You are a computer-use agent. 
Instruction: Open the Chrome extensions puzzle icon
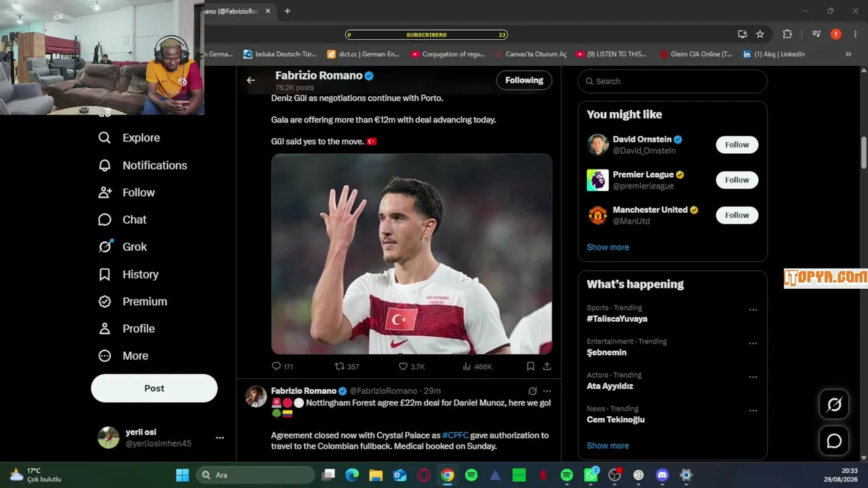[x=787, y=34]
